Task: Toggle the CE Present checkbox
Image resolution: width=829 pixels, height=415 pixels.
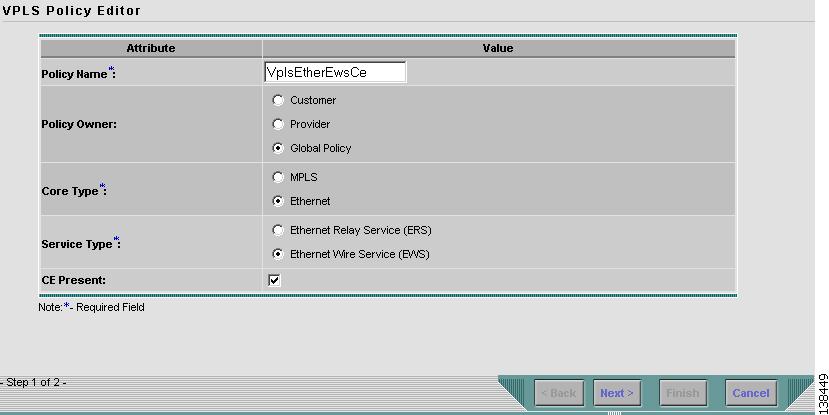Action: (x=274, y=280)
